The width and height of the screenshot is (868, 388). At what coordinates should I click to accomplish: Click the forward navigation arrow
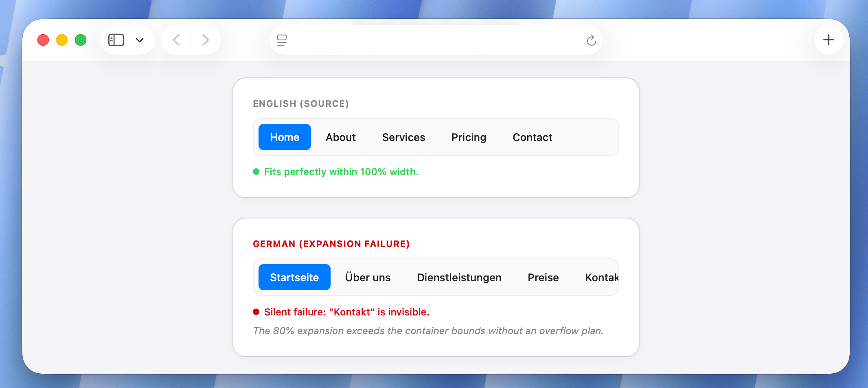(206, 40)
